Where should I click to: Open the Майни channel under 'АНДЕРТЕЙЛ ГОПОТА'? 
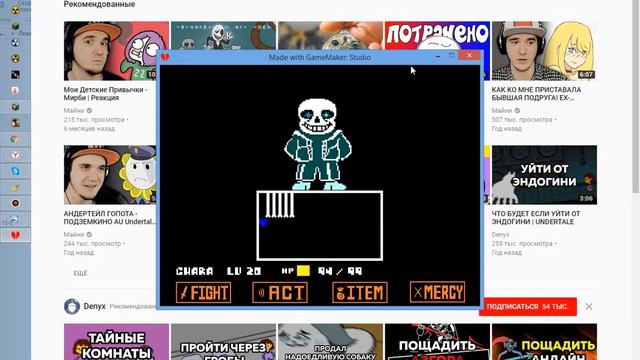click(x=74, y=235)
